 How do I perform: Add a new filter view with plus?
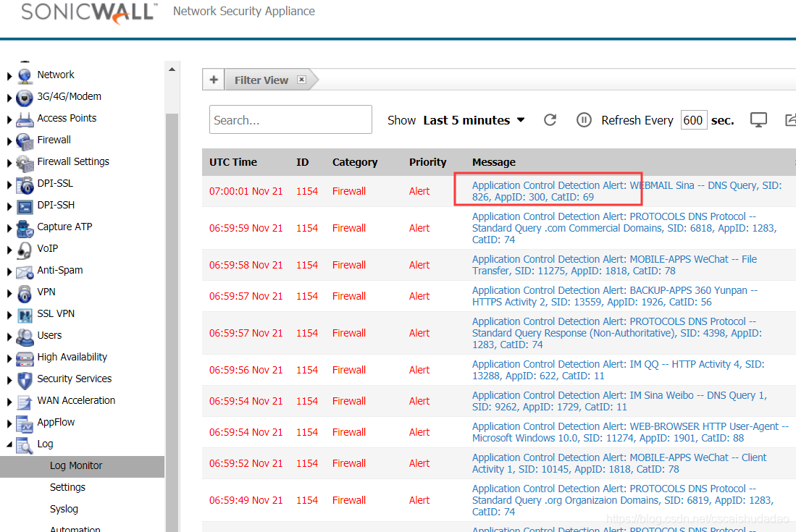point(214,80)
